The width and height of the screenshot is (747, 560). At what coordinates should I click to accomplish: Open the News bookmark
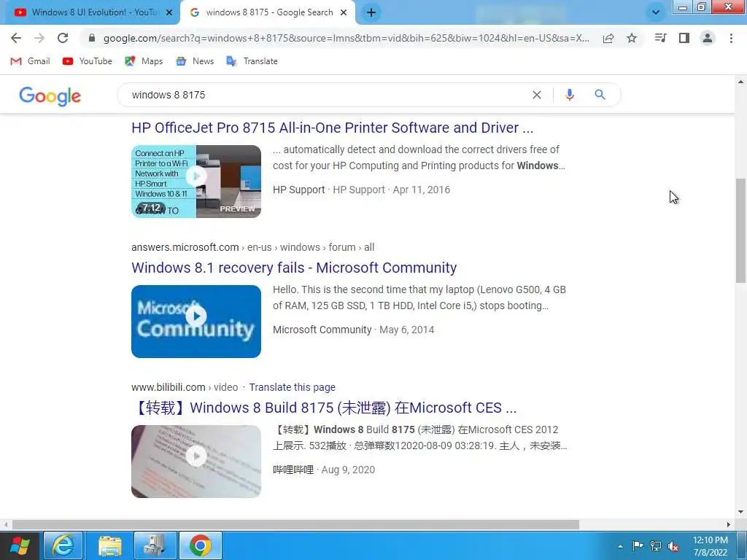(x=195, y=61)
